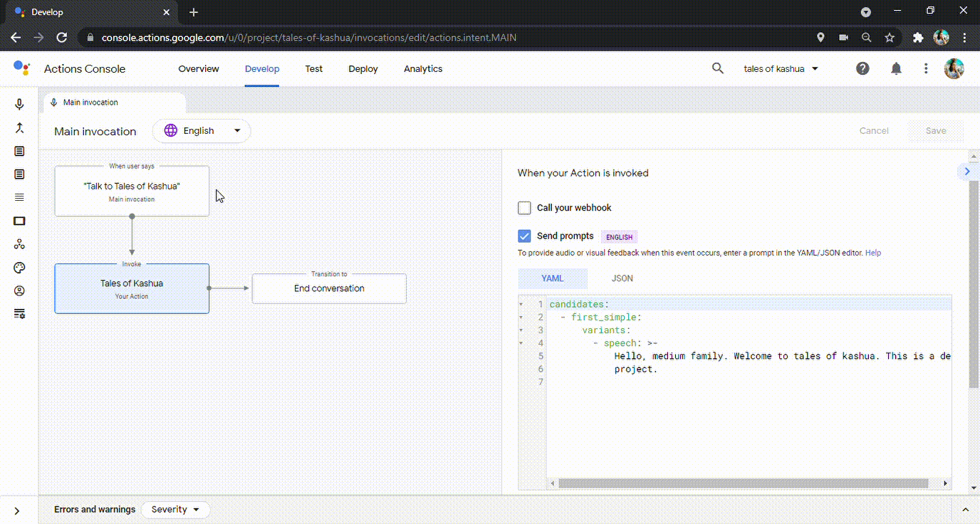Click the browser forward arrow
The image size is (980, 524).
38,38
